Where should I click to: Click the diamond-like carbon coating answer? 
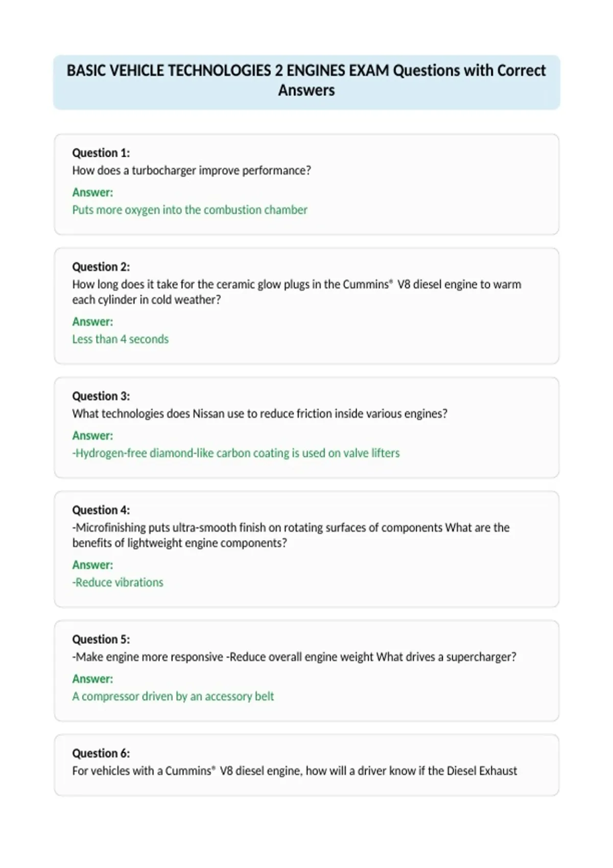(236, 453)
